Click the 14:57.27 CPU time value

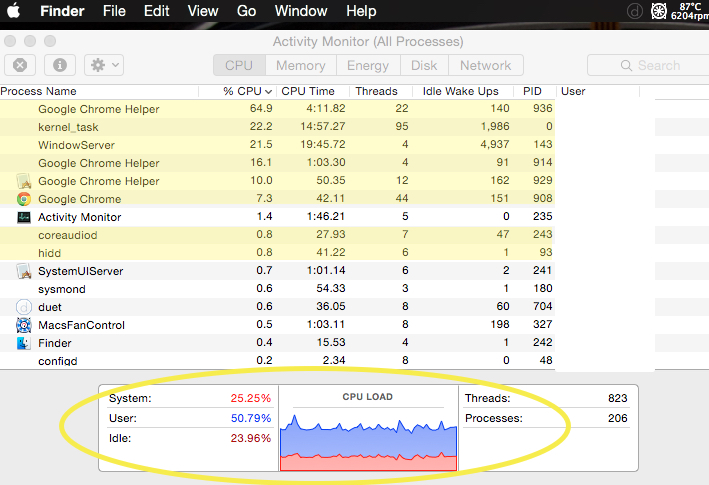tap(323, 127)
